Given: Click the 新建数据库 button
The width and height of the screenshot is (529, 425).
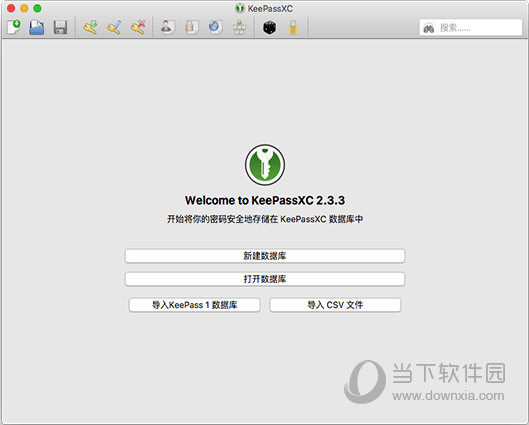Looking at the screenshot, I should coord(265,256).
